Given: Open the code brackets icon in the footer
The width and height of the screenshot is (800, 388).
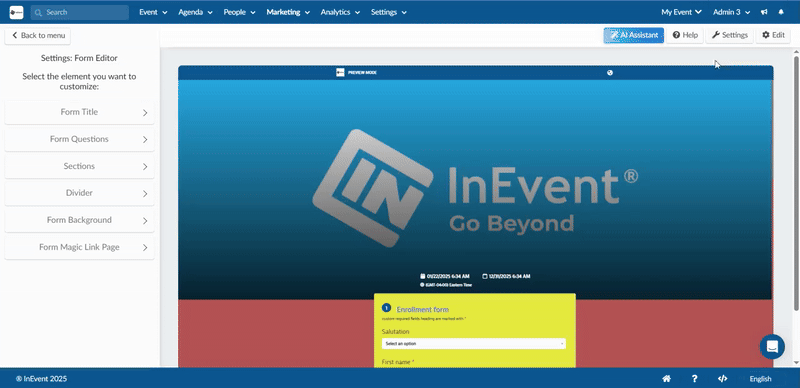Looking at the screenshot, I should [722, 379].
